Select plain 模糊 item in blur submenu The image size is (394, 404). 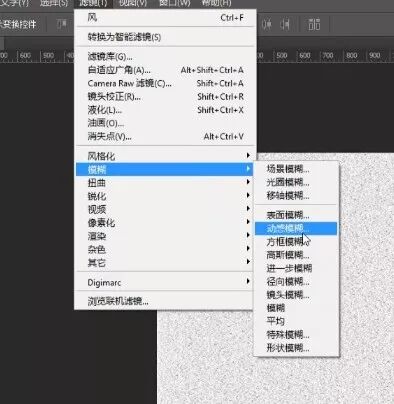296,308
